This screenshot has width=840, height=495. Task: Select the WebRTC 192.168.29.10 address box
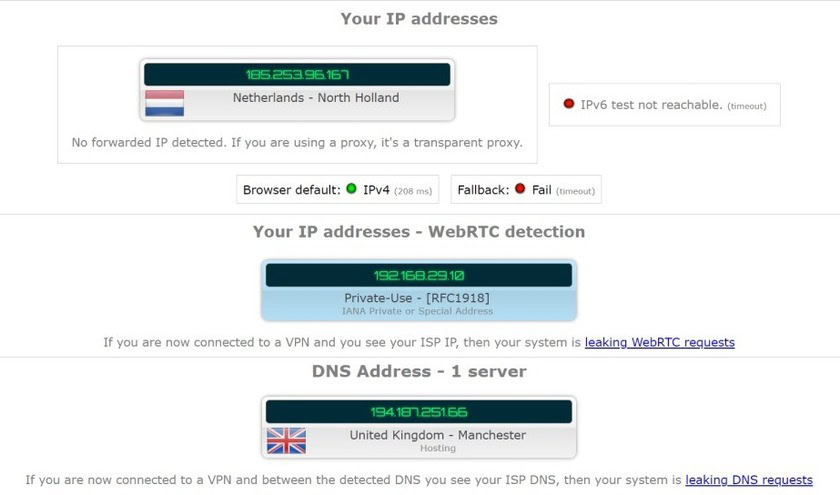click(419, 274)
